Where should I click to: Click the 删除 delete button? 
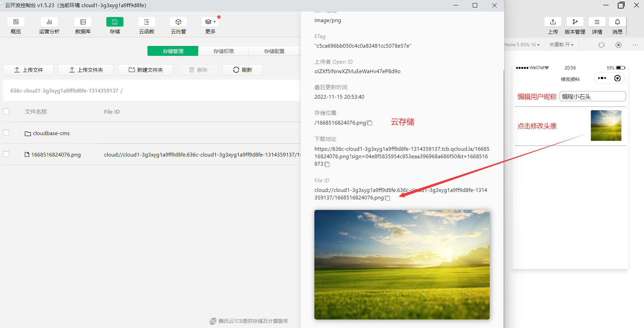(x=198, y=70)
